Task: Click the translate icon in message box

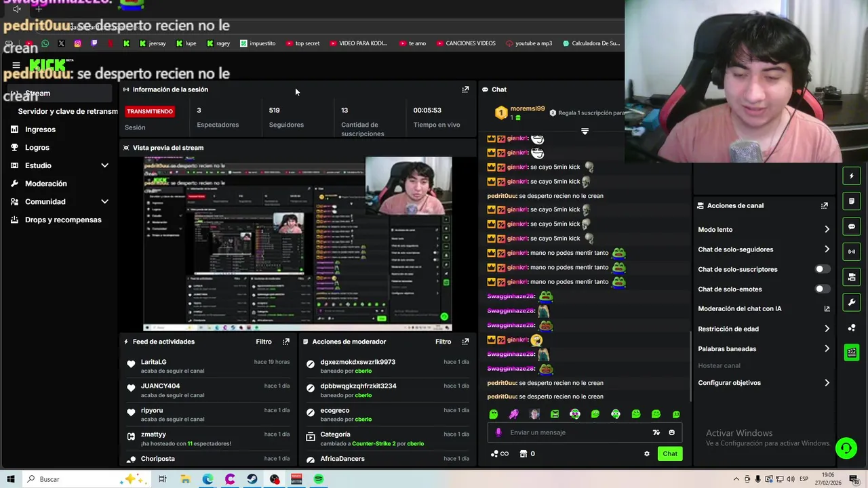Action: coord(656,432)
